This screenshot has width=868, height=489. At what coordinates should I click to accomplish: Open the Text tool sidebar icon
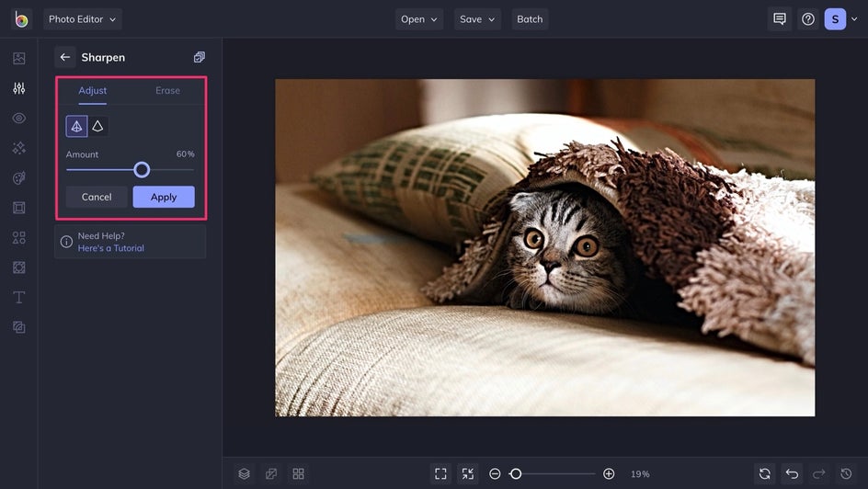click(x=18, y=297)
